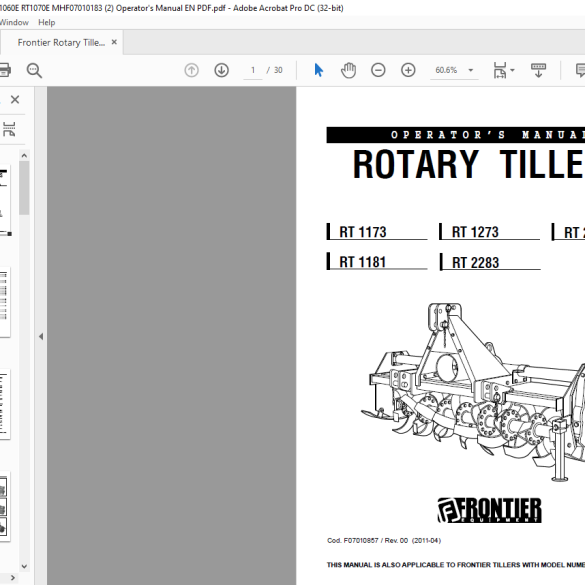Click the page number input field
Screen dimensions: 585x585
pos(253,70)
